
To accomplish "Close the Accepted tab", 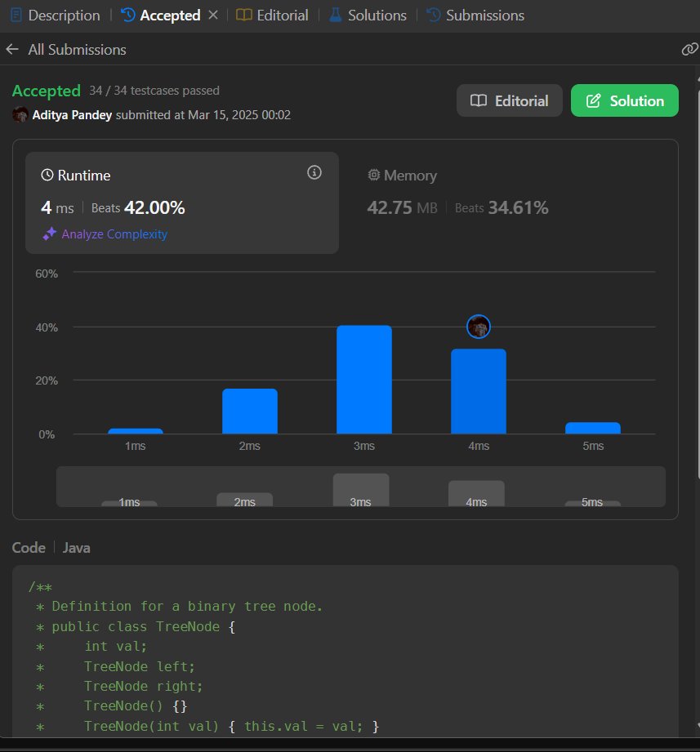I will [x=213, y=15].
